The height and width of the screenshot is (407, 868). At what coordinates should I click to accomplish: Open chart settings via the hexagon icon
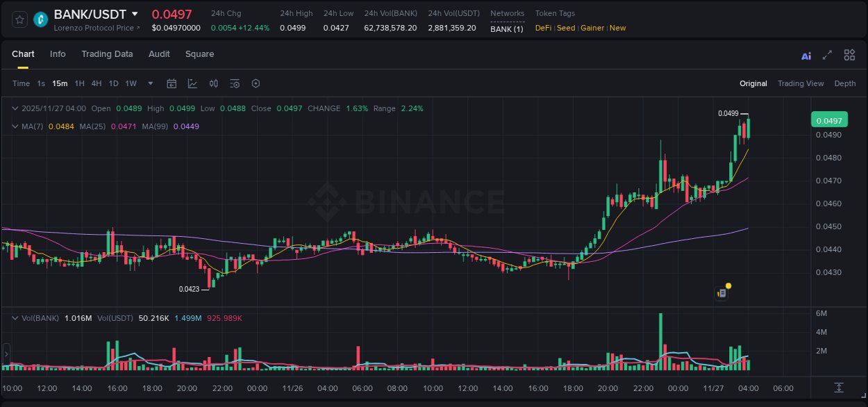[256, 83]
